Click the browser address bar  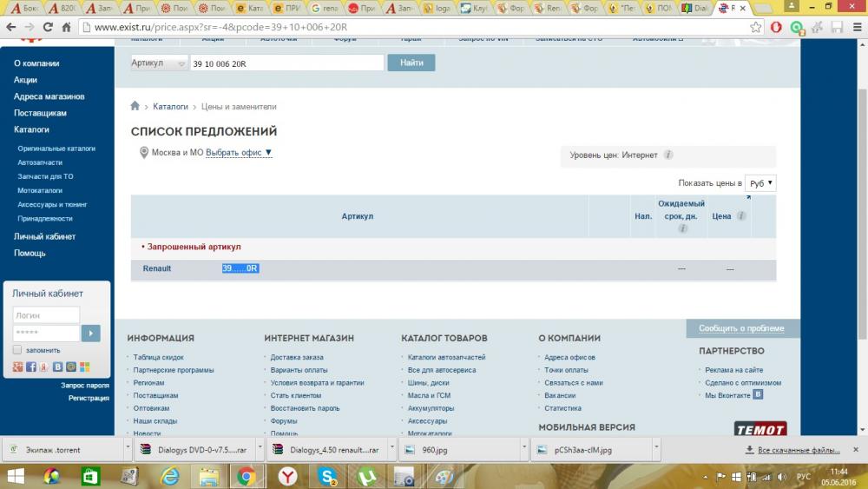pos(412,27)
